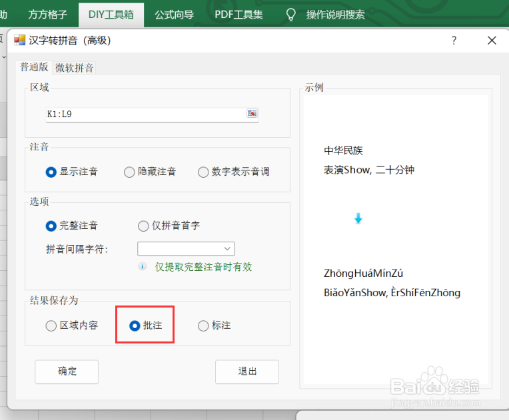
Task: Pick the 完整注音 option
Action: coord(72,226)
